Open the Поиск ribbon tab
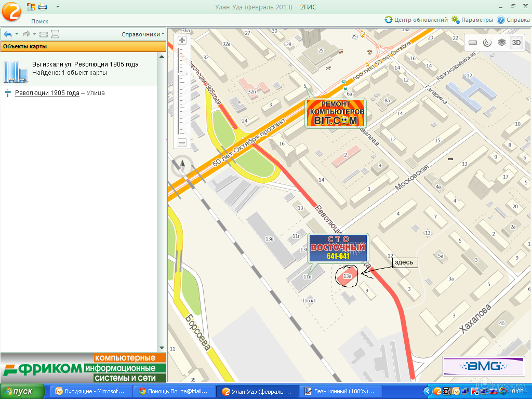The height and width of the screenshot is (399, 532). pyautogui.click(x=39, y=21)
